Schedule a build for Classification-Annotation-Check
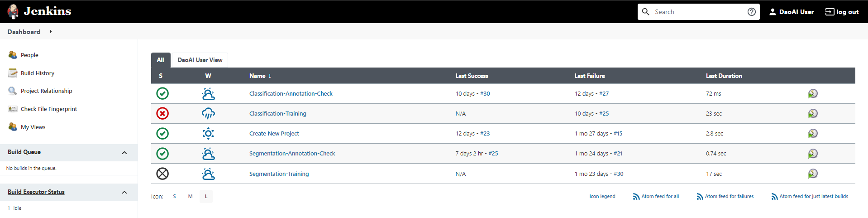 click(813, 94)
